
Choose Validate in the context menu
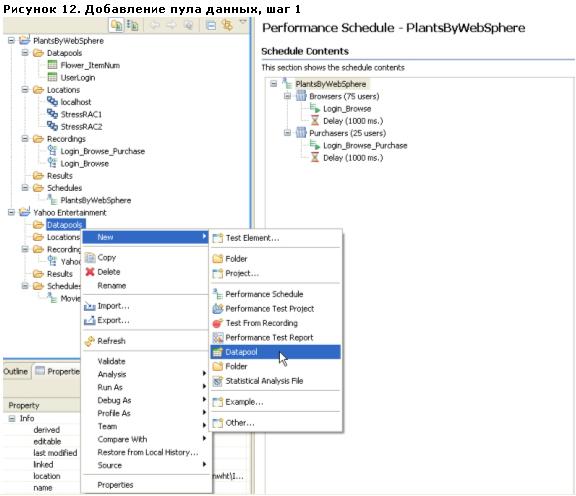pos(111,362)
